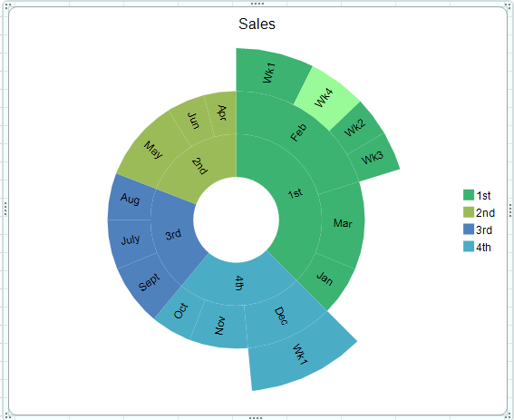Screen dimensions: 514x420
Task: Select the Sales chart title
Action: click(x=257, y=24)
